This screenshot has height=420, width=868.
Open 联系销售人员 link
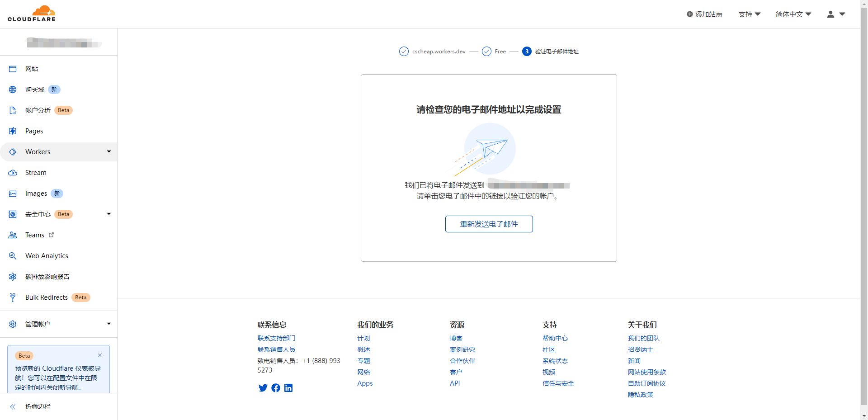[276, 349]
